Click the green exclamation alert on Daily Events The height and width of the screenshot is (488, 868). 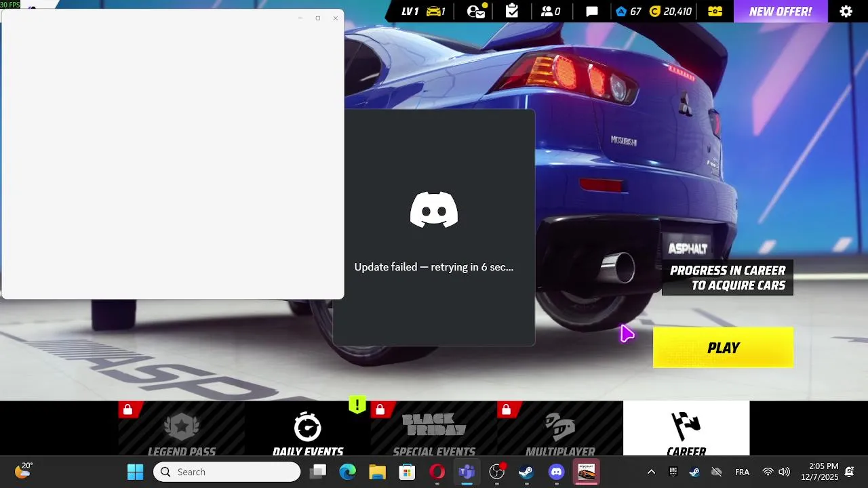[357, 405]
